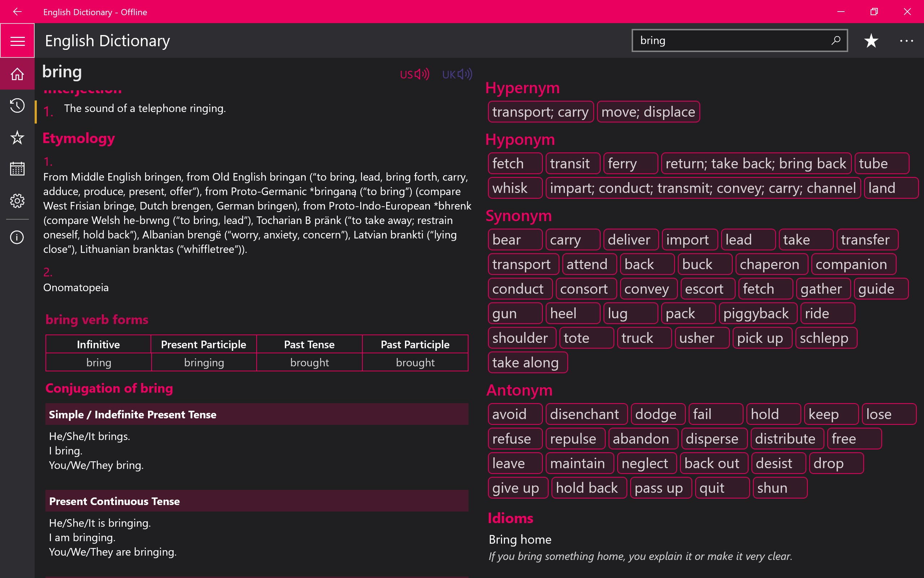The height and width of the screenshot is (578, 924).
Task: Open synonym 'schlepp'
Action: pyautogui.click(x=826, y=338)
